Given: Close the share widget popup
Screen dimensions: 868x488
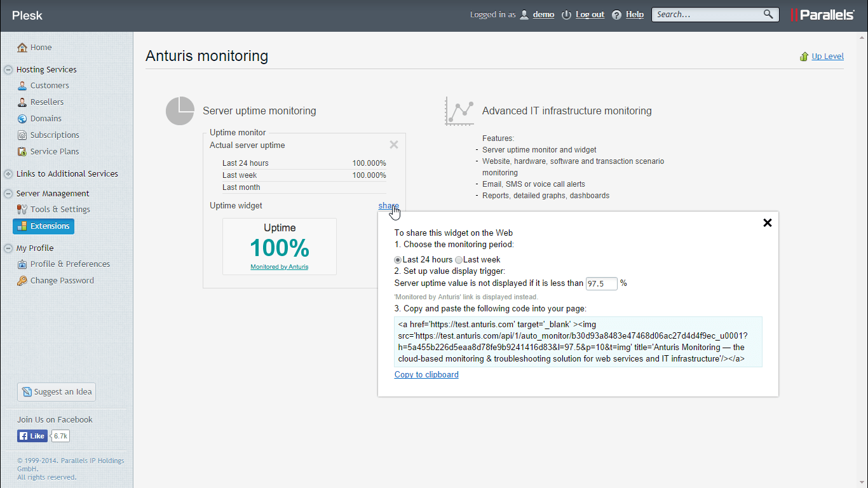Looking at the screenshot, I should coord(767,223).
